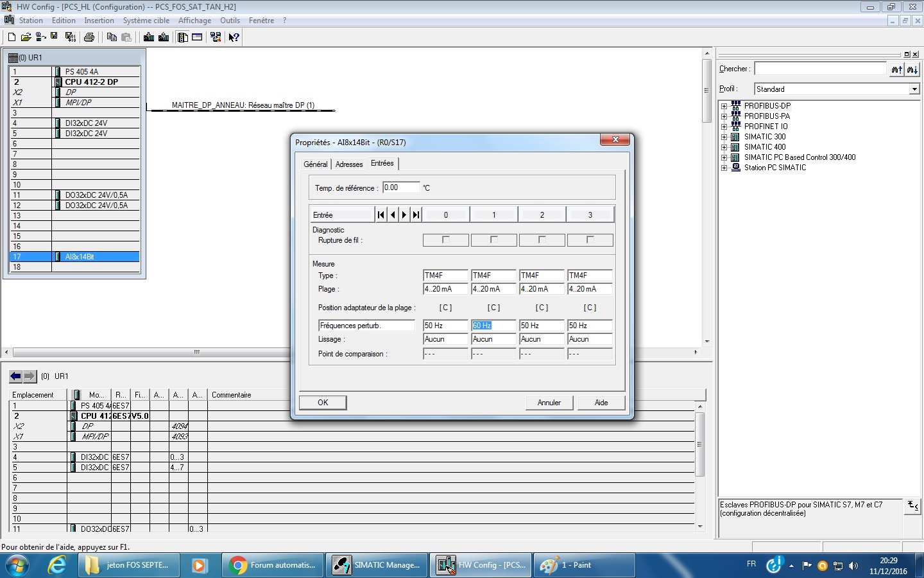This screenshot has width=924, height=578.
Task: Check wire break checkbox for input 3
Action: pyautogui.click(x=590, y=240)
